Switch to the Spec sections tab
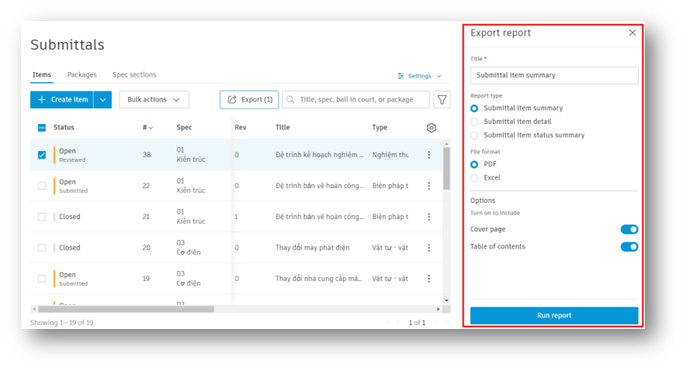The width and height of the screenshot is (687, 371). tap(134, 75)
